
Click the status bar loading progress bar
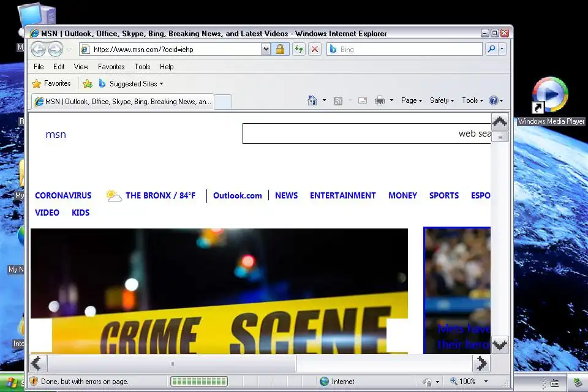coord(198,381)
